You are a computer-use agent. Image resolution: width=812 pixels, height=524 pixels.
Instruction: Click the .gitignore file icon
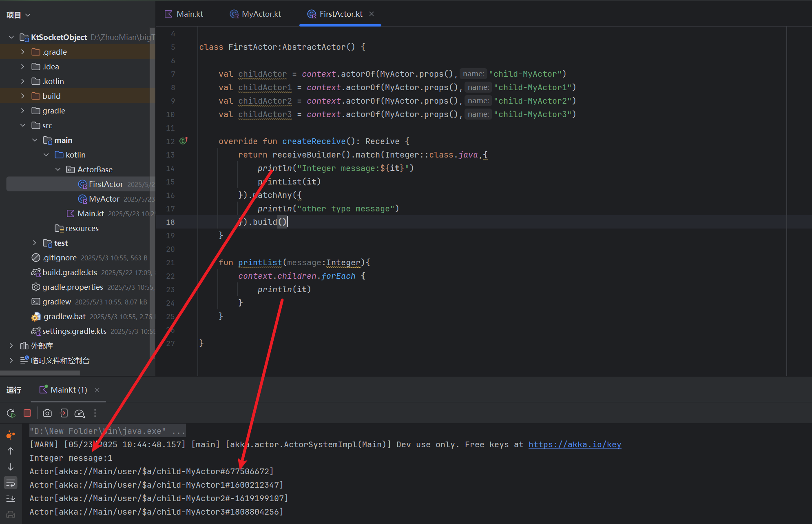click(36, 258)
